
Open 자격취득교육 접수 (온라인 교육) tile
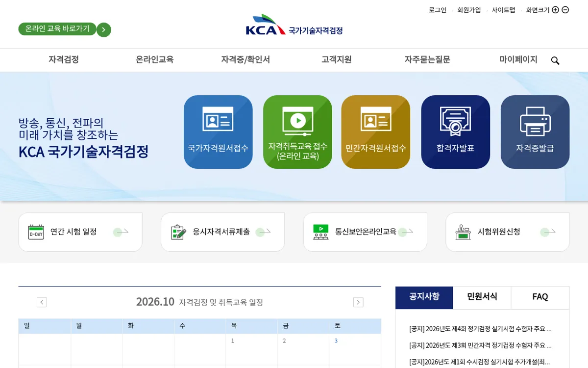click(297, 132)
